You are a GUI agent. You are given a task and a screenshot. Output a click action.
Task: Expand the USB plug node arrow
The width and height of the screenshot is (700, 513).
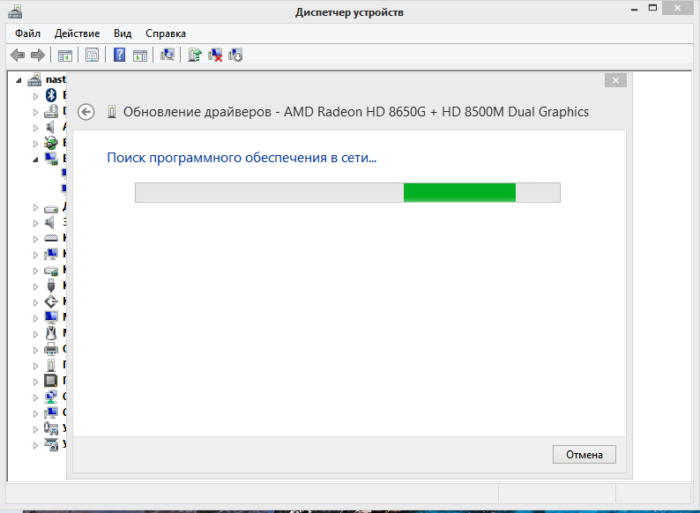tap(35, 286)
